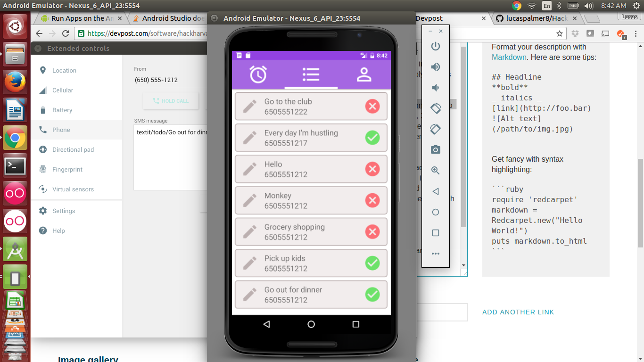The height and width of the screenshot is (362, 644).
Task: Open Settings in Extended controls
Action: pos(76,211)
